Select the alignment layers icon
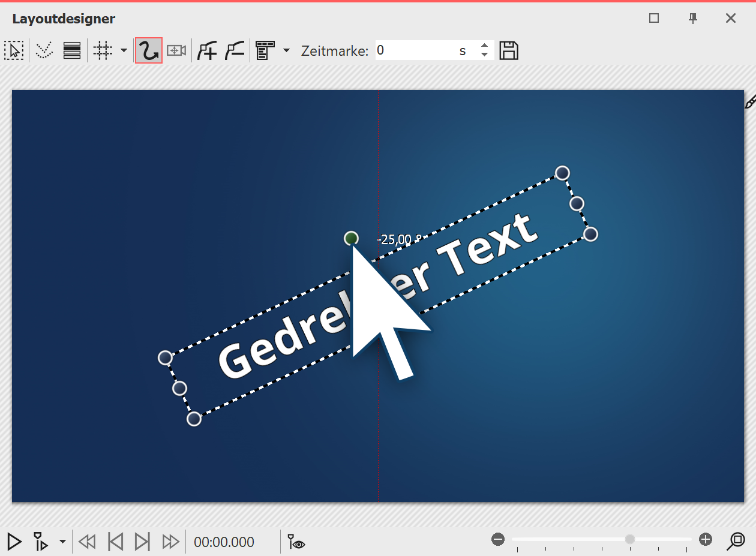This screenshot has height=556, width=756. 71,50
